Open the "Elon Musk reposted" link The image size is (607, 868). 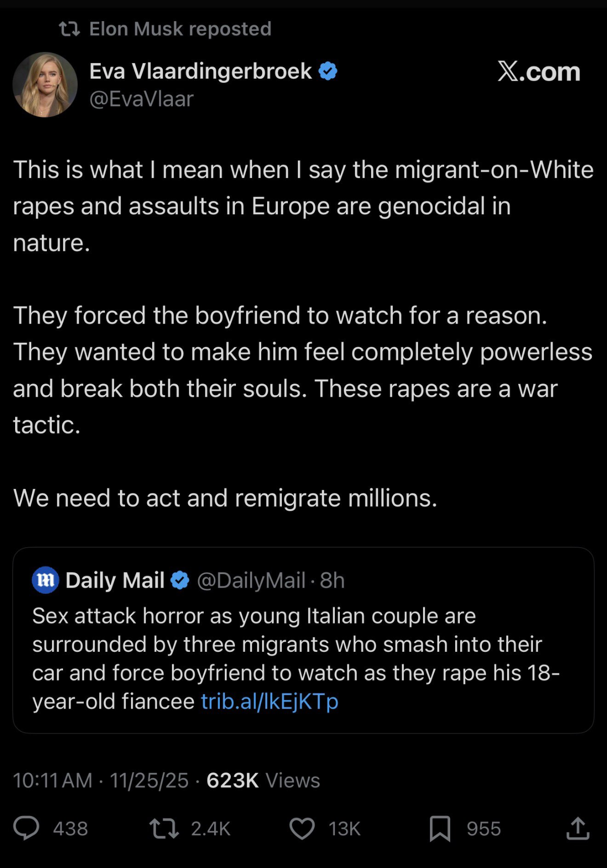pos(180,29)
